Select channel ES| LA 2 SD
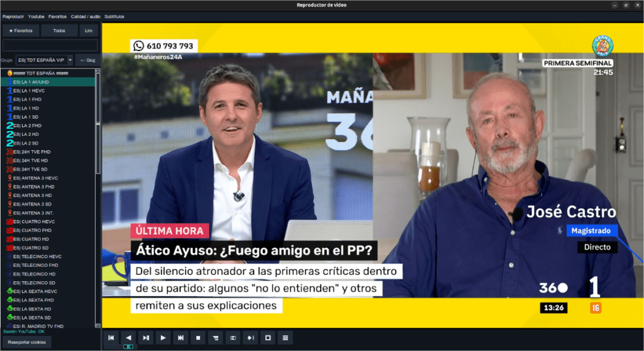Image resolution: width=644 pixels, height=351 pixels. click(x=48, y=143)
